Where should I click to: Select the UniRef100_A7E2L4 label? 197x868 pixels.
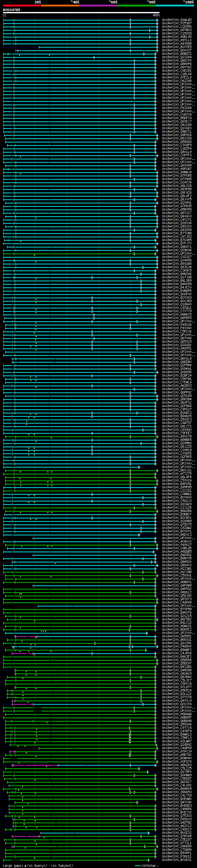click(x=177, y=78)
